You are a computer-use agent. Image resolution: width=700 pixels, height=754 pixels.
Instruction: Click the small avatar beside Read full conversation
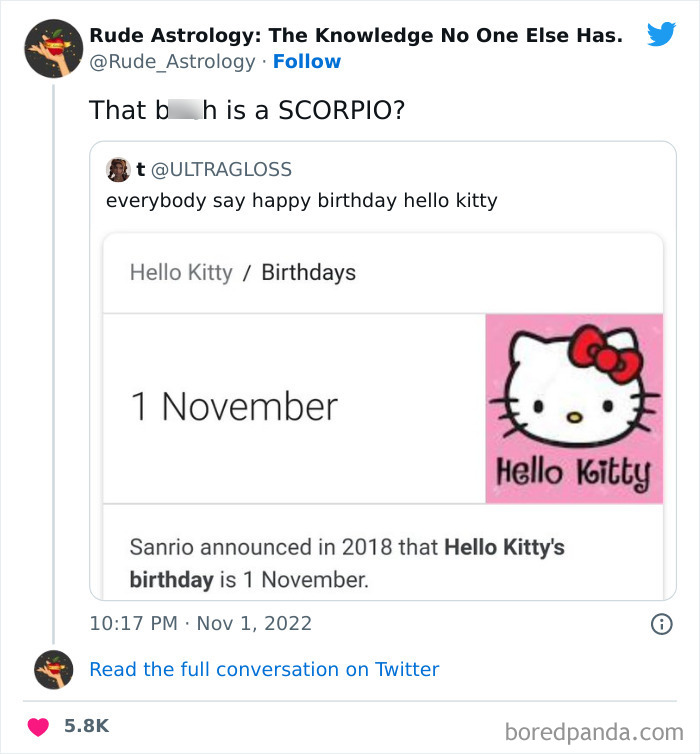53,669
